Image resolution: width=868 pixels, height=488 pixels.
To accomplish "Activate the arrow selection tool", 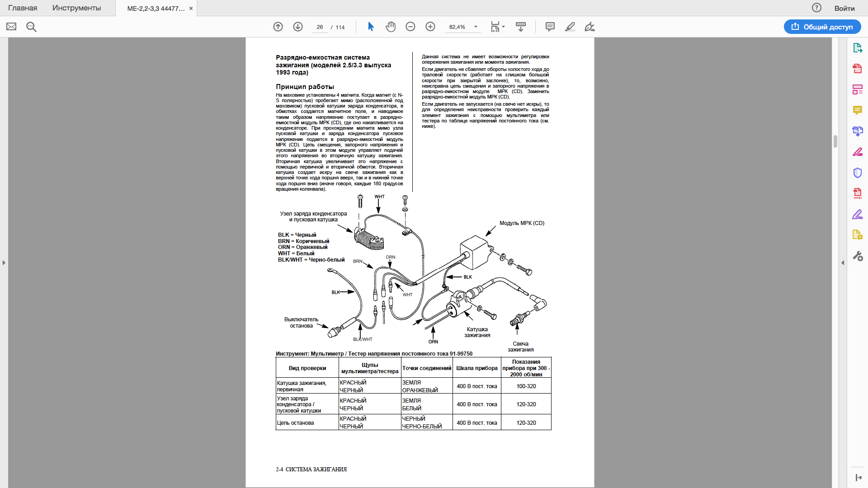I will (371, 27).
